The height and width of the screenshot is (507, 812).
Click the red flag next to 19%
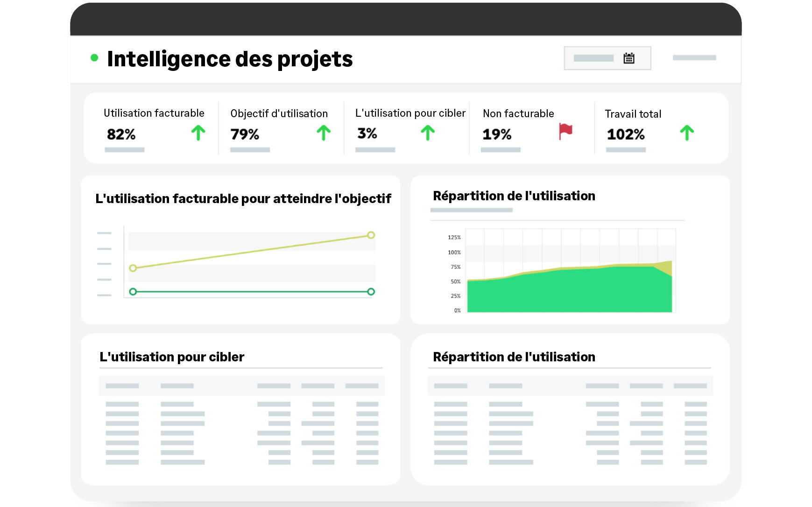[x=565, y=132]
